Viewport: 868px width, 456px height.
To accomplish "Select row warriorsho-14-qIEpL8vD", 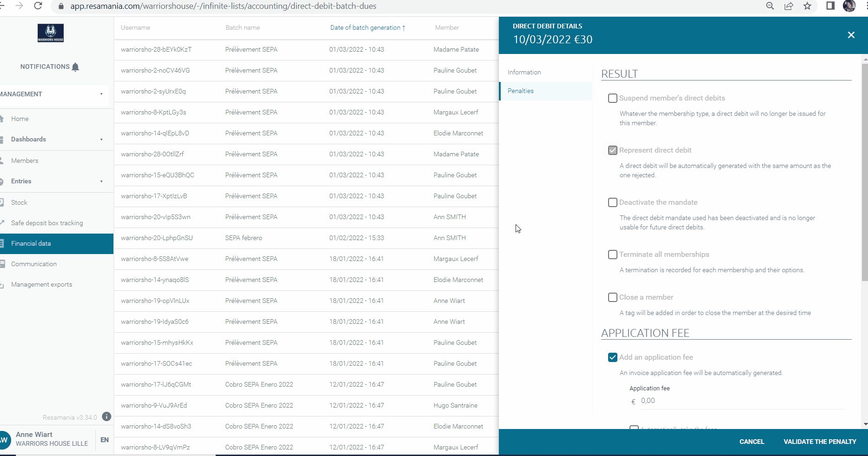I will pos(306,133).
